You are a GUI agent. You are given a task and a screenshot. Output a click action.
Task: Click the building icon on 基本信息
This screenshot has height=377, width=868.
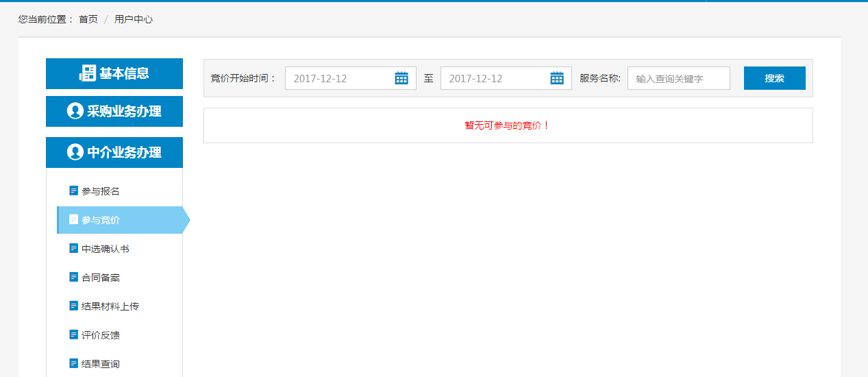(x=88, y=73)
